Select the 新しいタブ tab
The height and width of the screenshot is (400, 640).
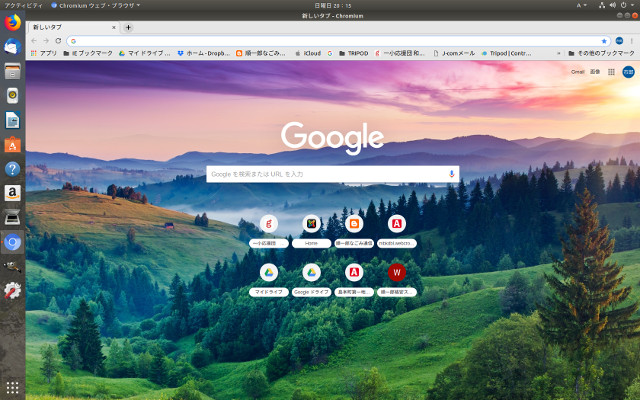click(x=73, y=27)
